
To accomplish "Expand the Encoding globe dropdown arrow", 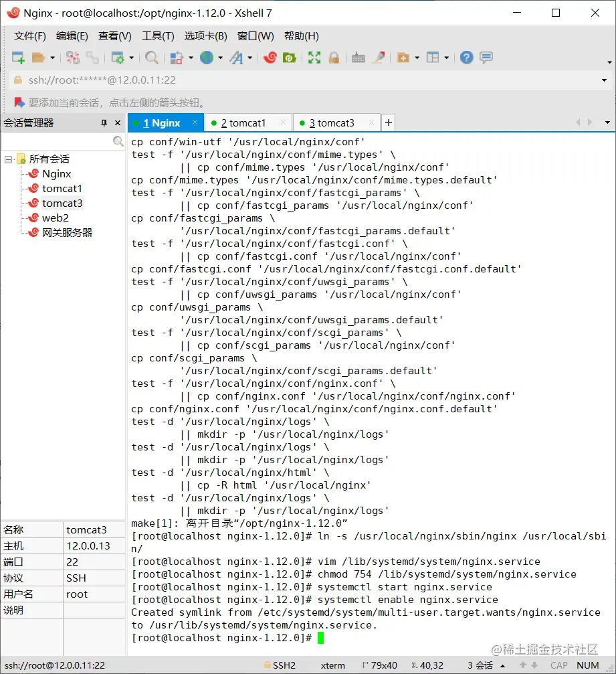I will [x=220, y=58].
